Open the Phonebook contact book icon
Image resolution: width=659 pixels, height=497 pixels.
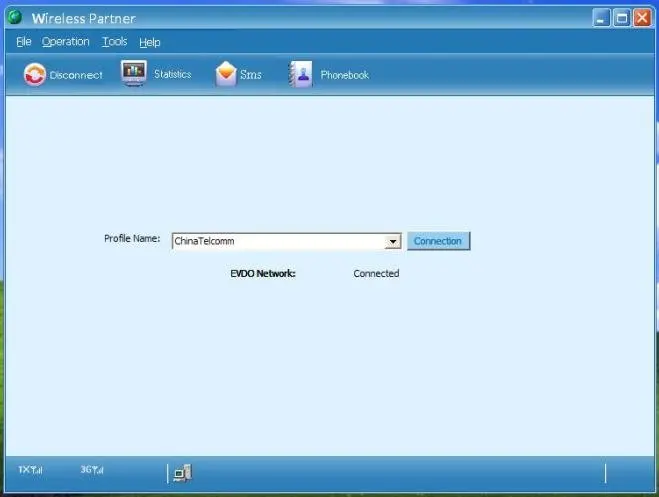(301, 74)
